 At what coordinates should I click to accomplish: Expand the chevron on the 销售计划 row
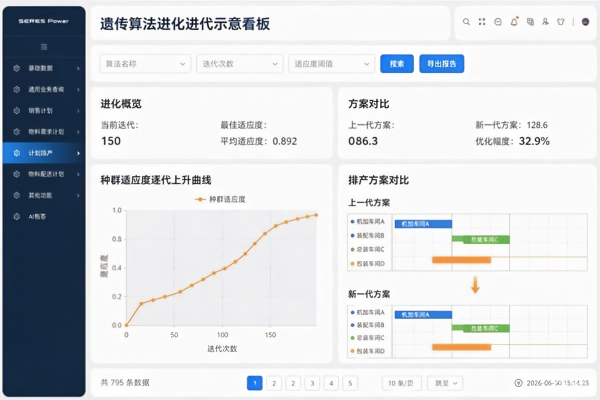[78, 111]
